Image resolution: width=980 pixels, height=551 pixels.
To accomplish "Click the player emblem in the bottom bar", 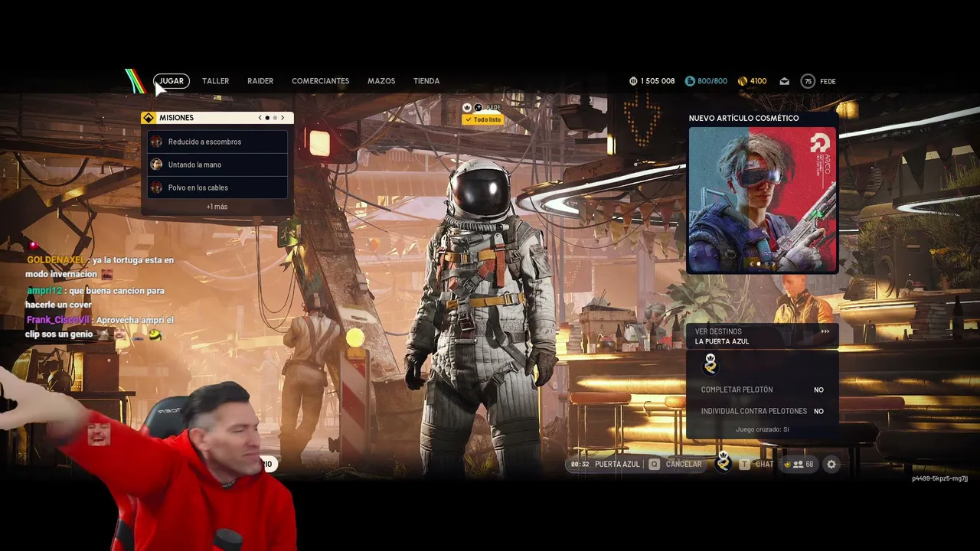I will [x=723, y=462].
